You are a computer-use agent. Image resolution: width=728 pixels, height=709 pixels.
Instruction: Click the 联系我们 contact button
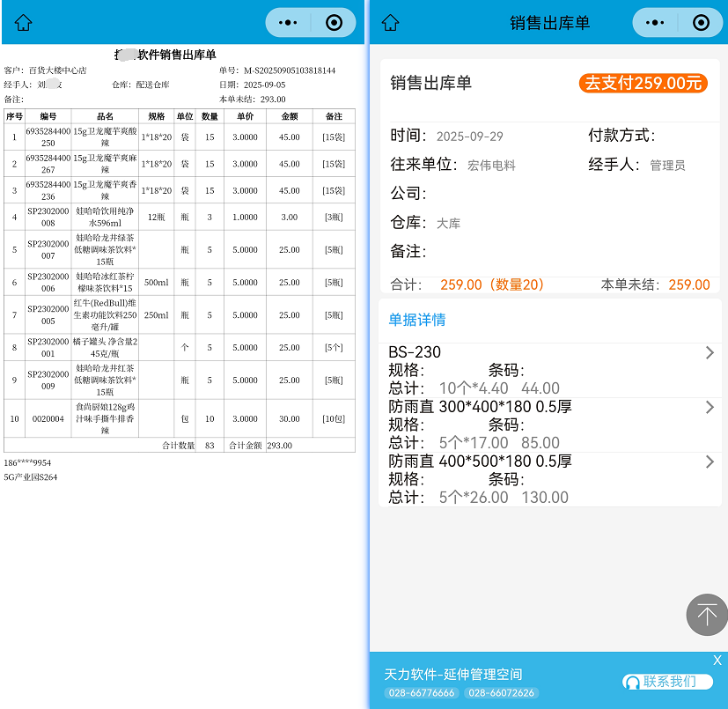click(x=668, y=682)
